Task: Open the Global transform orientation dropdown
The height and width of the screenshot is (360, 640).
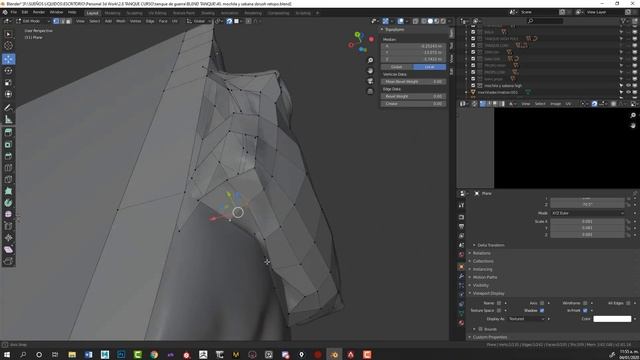Action: pyautogui.click(x=199, y=21)
